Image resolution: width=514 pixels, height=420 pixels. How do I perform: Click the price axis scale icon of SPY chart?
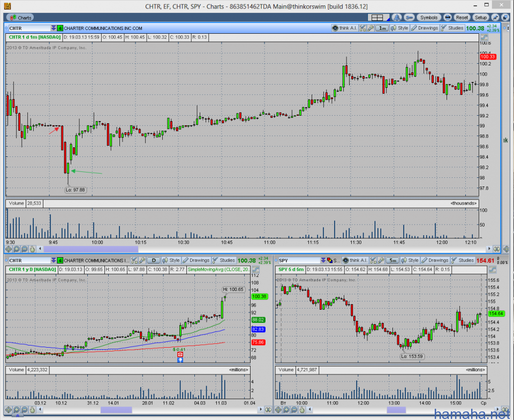point(493,269)
